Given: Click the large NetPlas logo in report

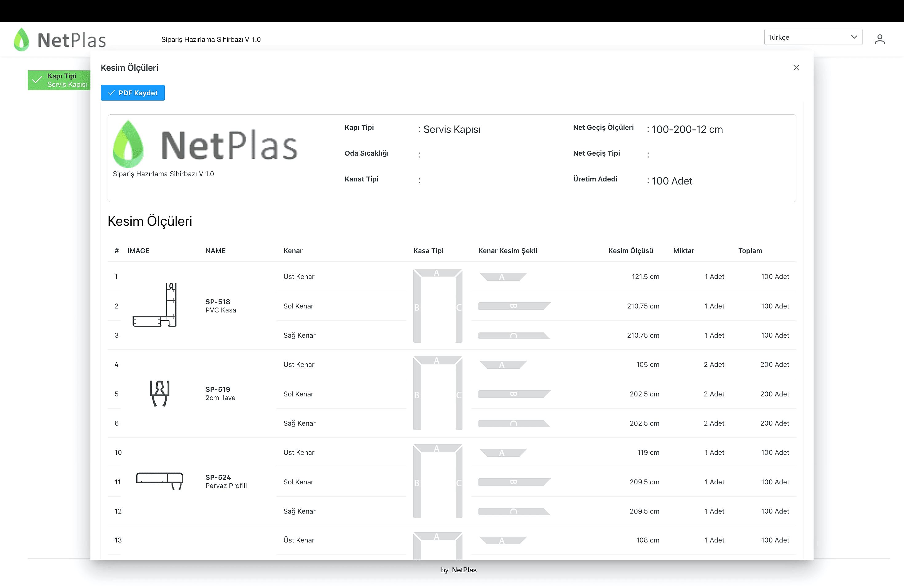Looking at the screenshot, I should click(205, 145).
